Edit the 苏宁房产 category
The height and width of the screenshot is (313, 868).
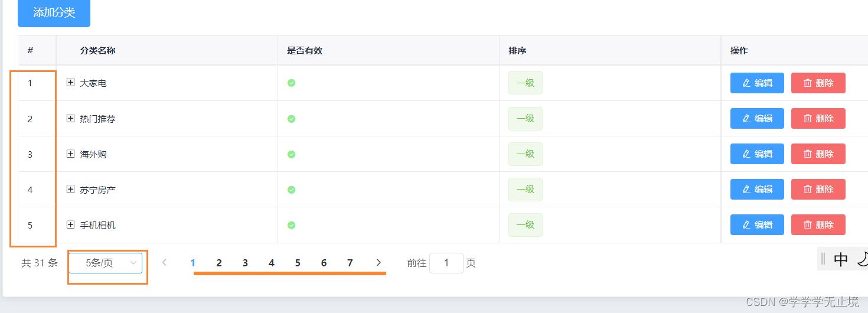pyautogui.click(x=757, y=190)
